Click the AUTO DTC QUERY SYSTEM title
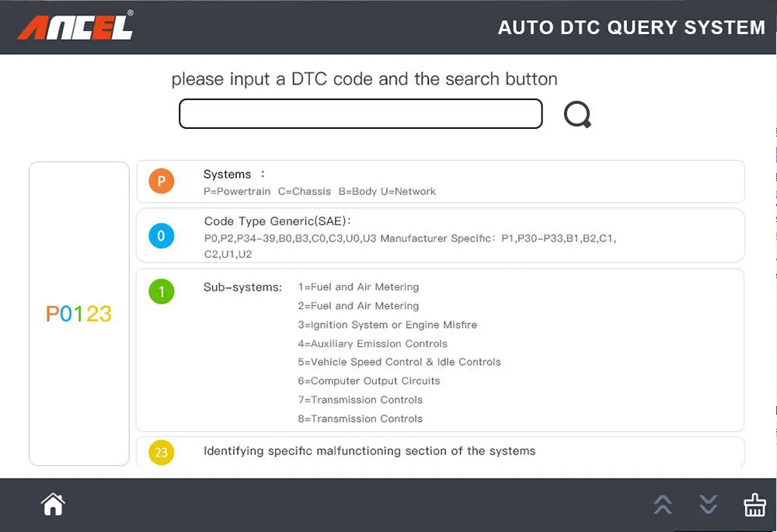Image resolution: width=777 pixels, height=532 pixels. (632, 28)
